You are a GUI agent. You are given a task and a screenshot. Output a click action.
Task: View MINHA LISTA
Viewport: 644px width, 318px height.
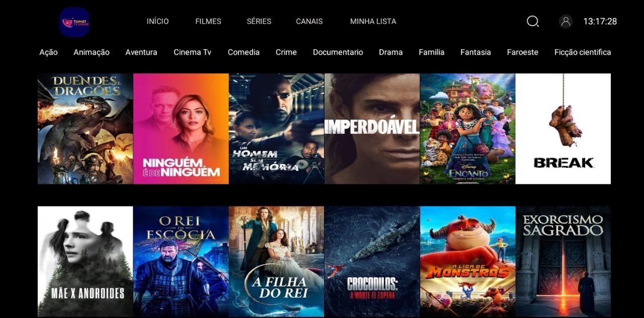tap(373, 22)
